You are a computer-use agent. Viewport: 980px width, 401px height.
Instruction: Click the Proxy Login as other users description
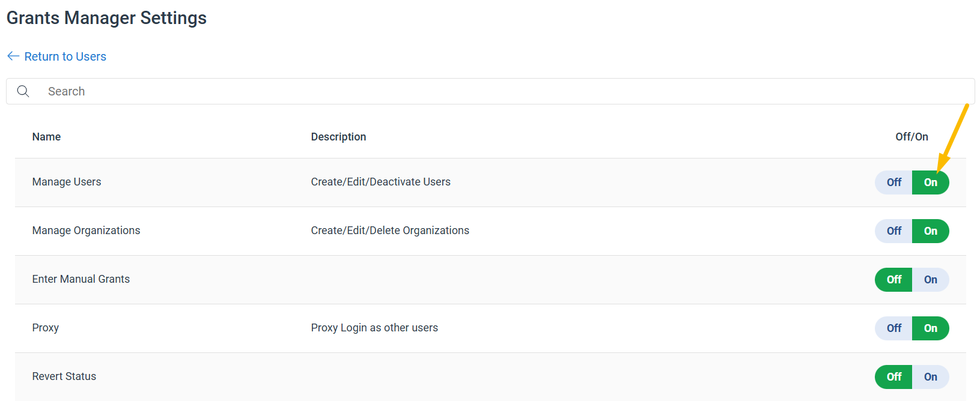[374, 328]
